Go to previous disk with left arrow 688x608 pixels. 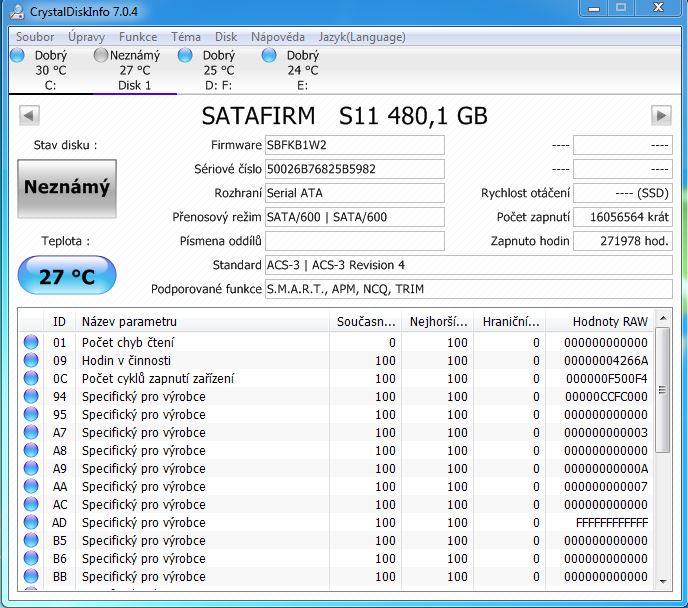pos(29,116)
